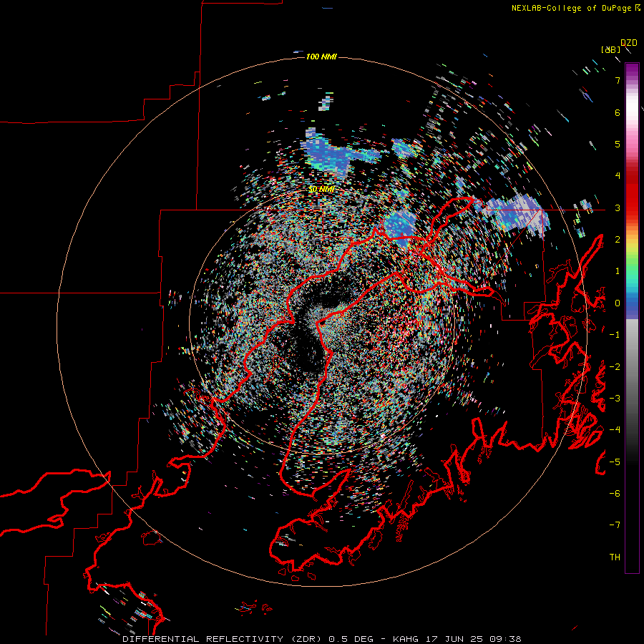Image resolution: width=644 pixels, height=644 pixels.
Task: Click the 3 value on the color scale
Action: click(x=618, y=208)
